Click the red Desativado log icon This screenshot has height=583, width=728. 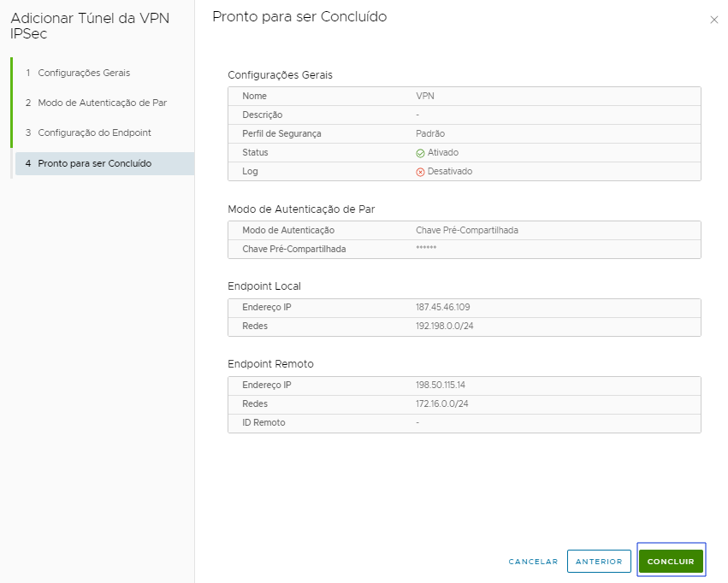pyautogui.click(x=420, y=172)
